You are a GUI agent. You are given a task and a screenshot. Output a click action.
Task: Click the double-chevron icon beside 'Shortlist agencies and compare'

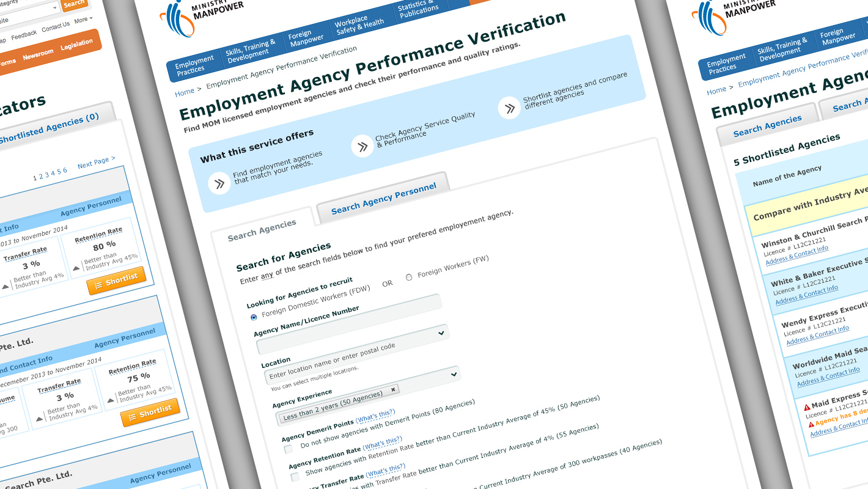click(x=509, y=108)
